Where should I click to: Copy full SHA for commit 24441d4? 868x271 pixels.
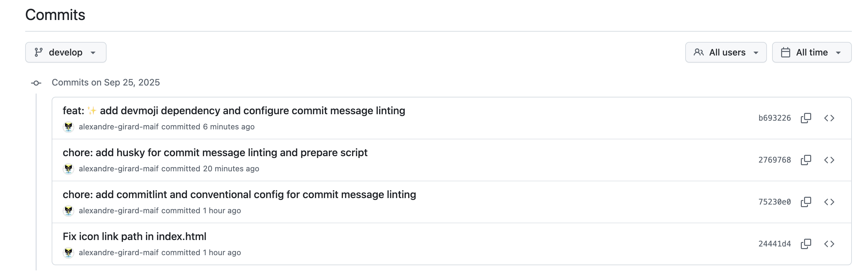806,244
